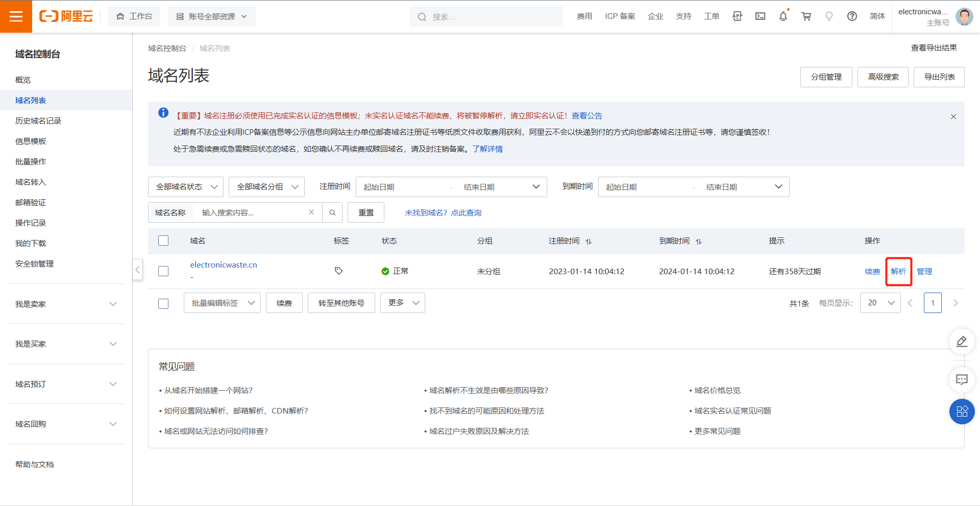The width and height of the screenshot is (980, 506).
Task: Open the feedback pencil icon on right edge
Action: (x=962, y=342)
